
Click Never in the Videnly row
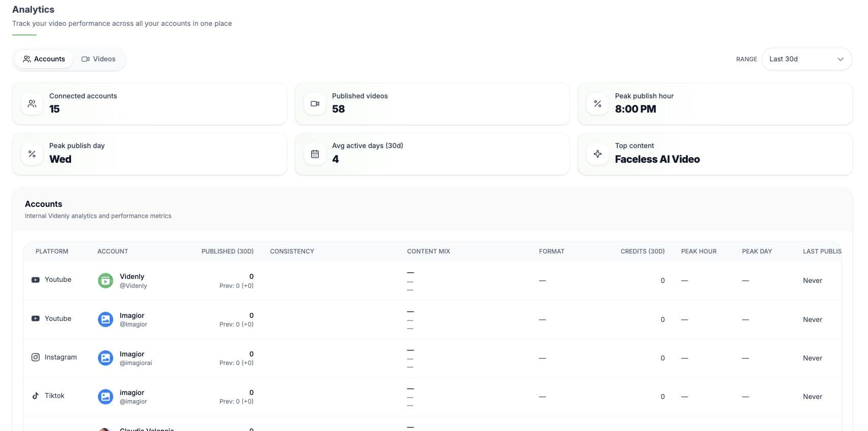coord(813,280)
